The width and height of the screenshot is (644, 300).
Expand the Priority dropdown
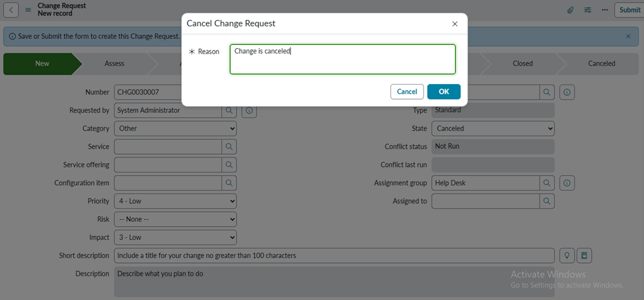(175, 201)
